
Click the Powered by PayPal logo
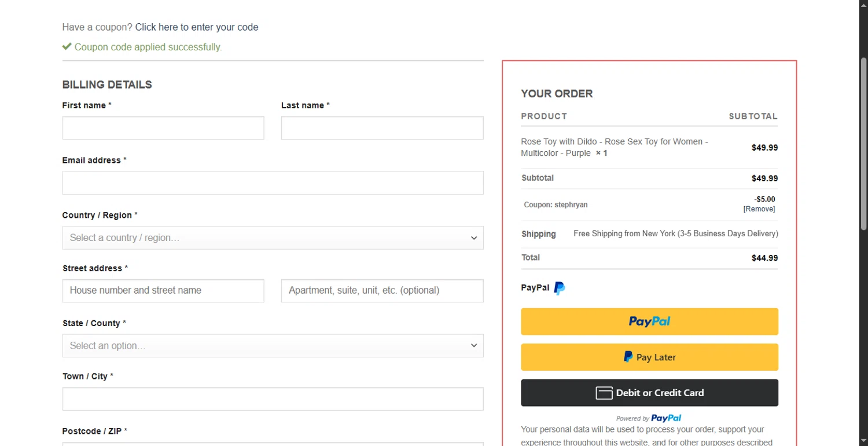pyautogui.click(x=665, y=418)
